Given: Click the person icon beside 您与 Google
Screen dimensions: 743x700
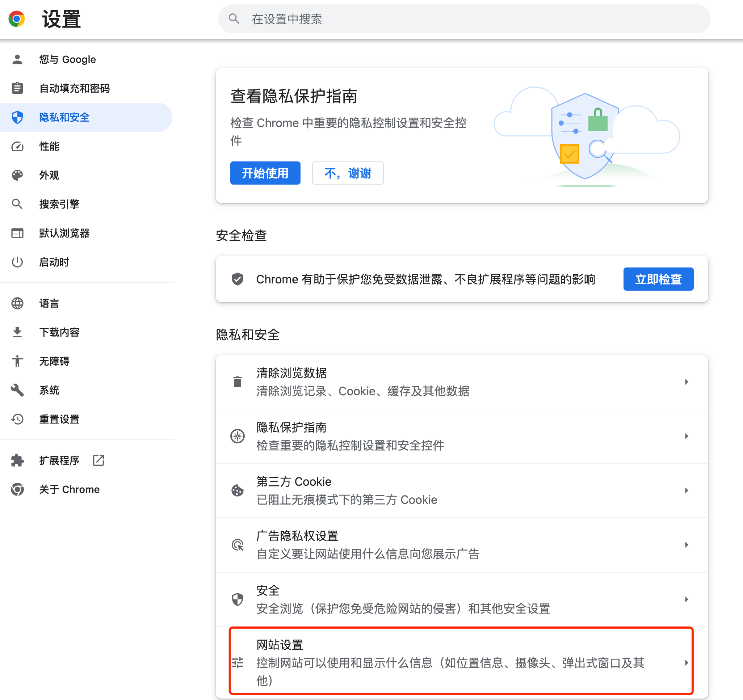Looking at the screenshot, I should coord(17,59).
